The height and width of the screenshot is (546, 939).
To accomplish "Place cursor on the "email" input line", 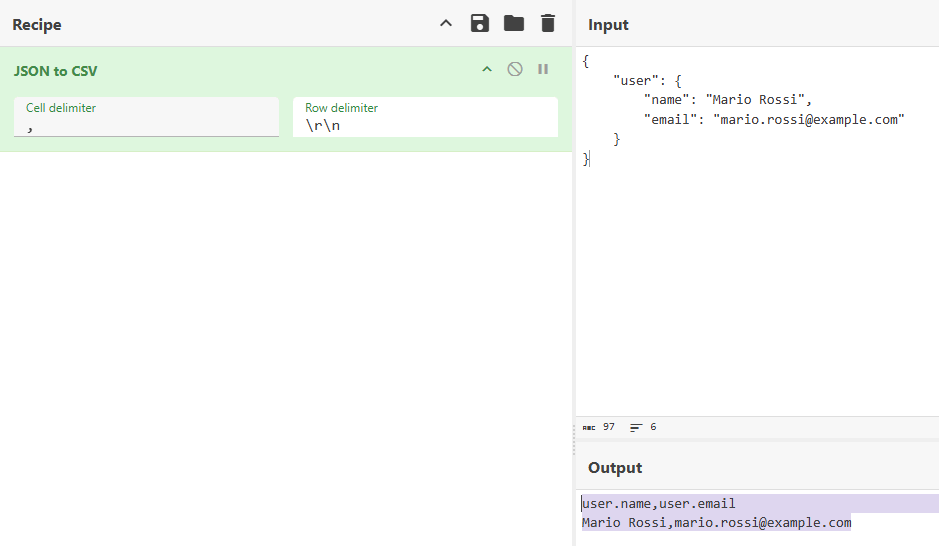I will click(774, 120).
